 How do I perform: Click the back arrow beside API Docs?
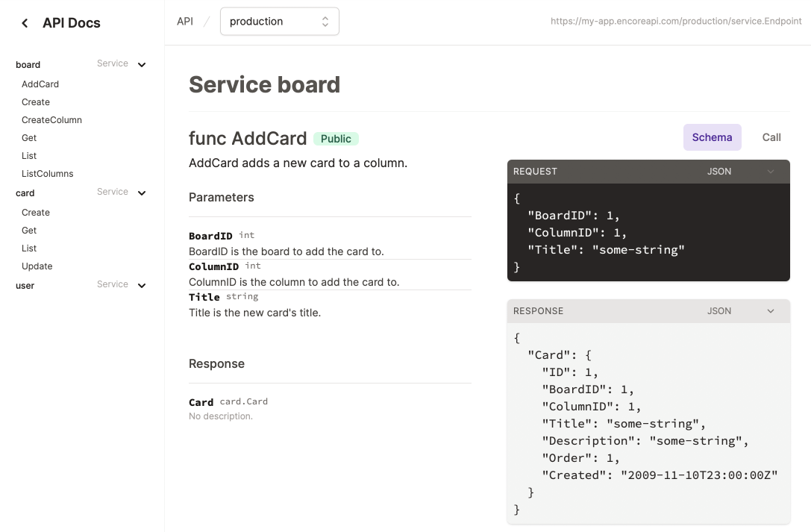pyautogui.click(x=24, y=22)
